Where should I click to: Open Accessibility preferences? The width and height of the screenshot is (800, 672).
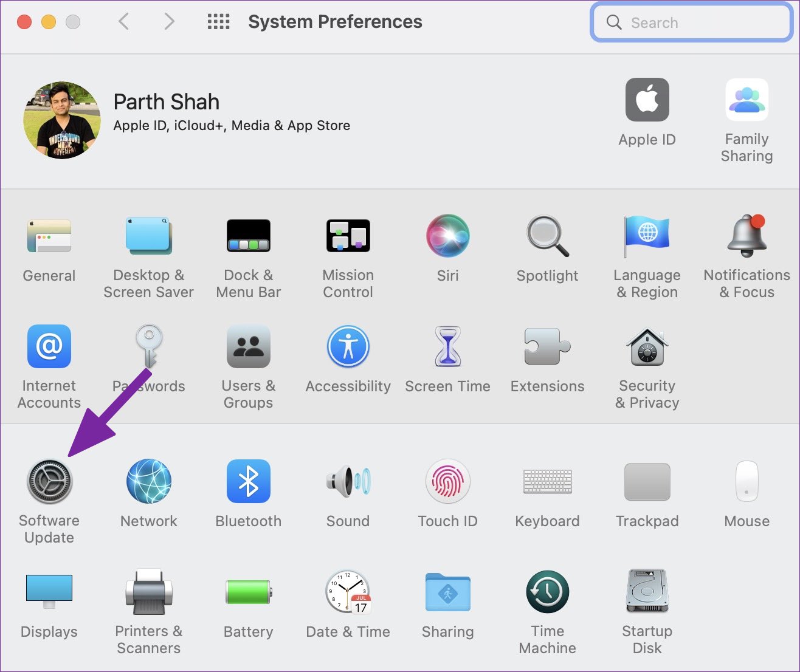pos(348,346)
